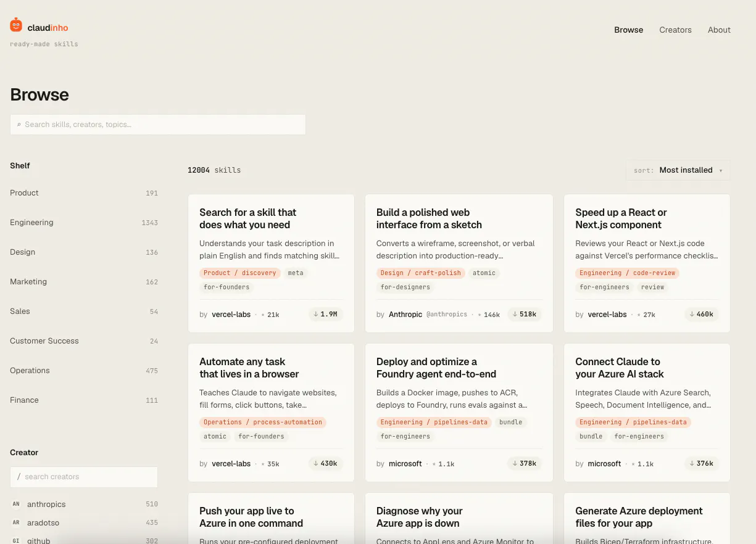
Task: Click 'Engineering / pipelines-data' tag on Azure AI stack card
Action: (633, 422)
